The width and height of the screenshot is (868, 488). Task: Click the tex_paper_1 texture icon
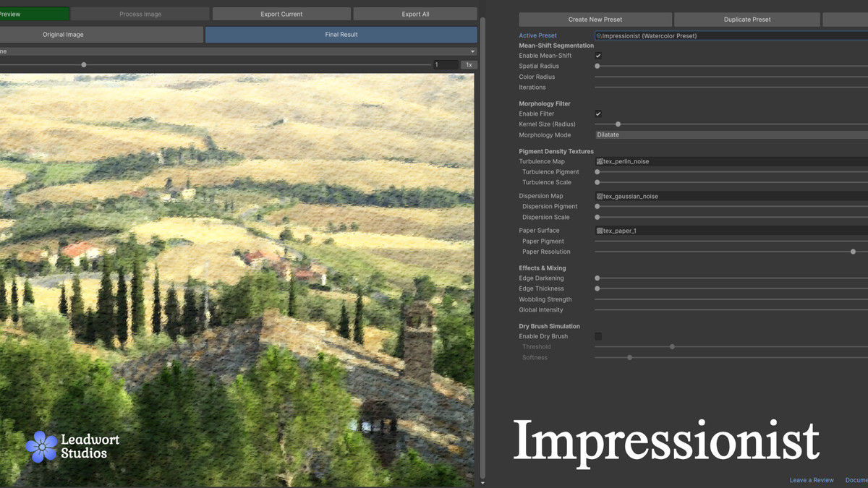(x=600, y=231)
